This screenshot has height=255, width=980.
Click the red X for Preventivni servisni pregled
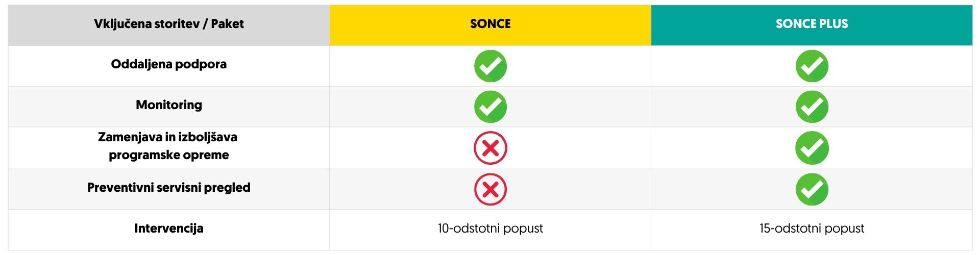click(x=490, y=190)
